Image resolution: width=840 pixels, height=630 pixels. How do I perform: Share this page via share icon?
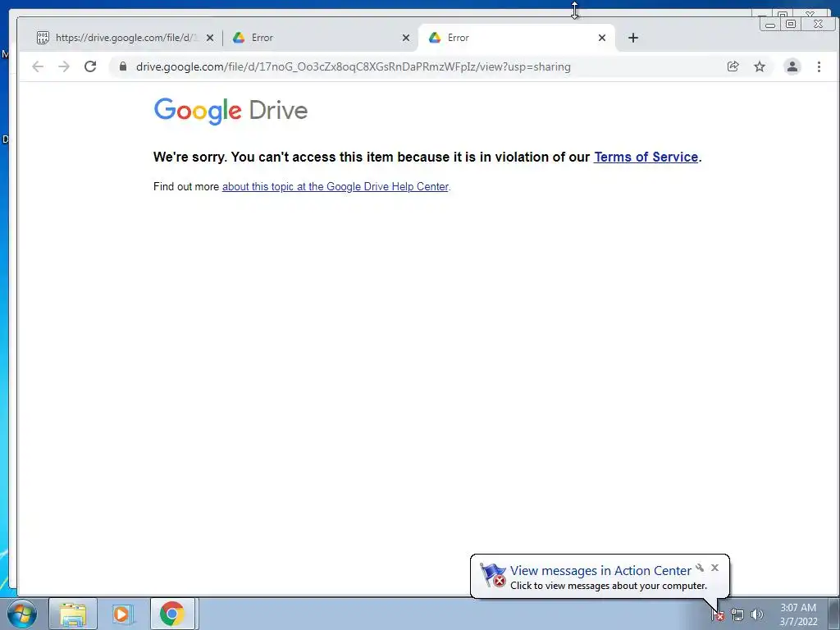733,66
